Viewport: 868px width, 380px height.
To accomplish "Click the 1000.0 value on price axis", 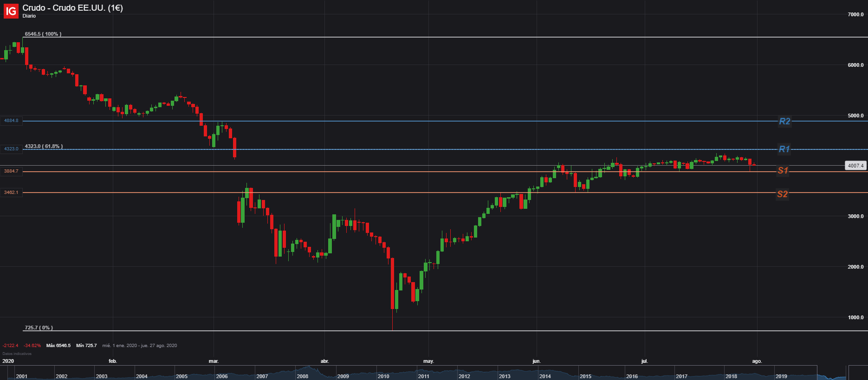I will coord(855,317).
